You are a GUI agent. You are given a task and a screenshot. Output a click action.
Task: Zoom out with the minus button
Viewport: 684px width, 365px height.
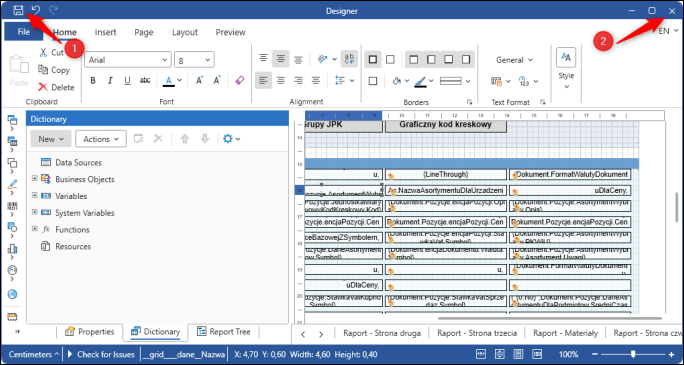[x=596, y=355]
